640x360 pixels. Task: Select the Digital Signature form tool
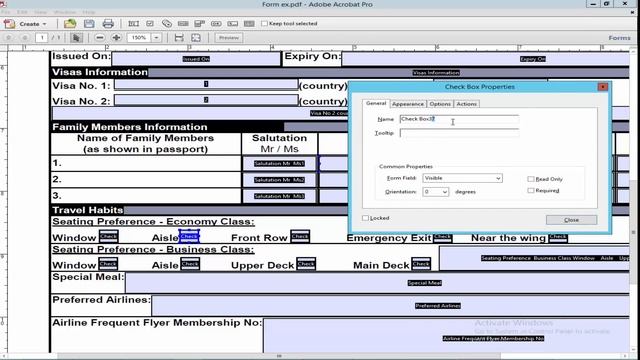(233, 24)
